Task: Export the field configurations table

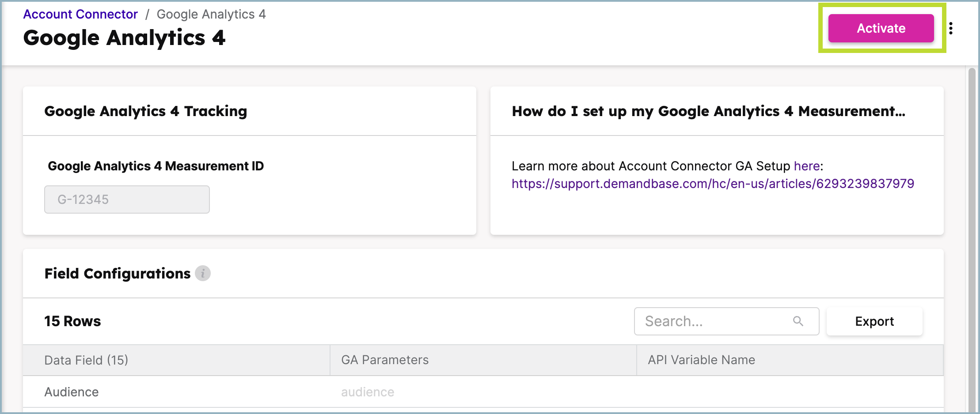Action: [x=874, y=321]
